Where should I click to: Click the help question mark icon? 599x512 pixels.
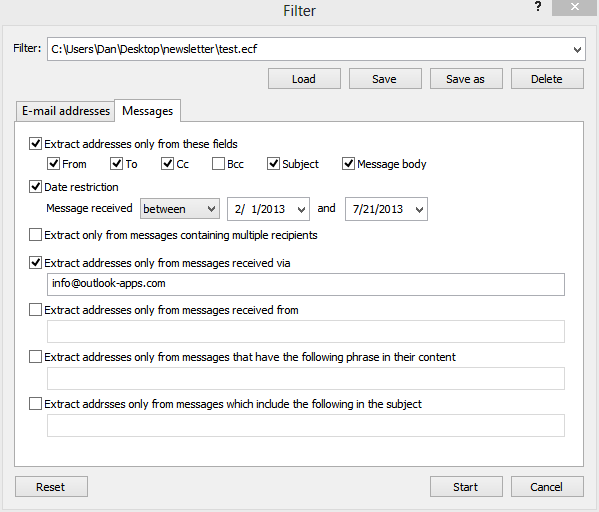coord(538,6)
